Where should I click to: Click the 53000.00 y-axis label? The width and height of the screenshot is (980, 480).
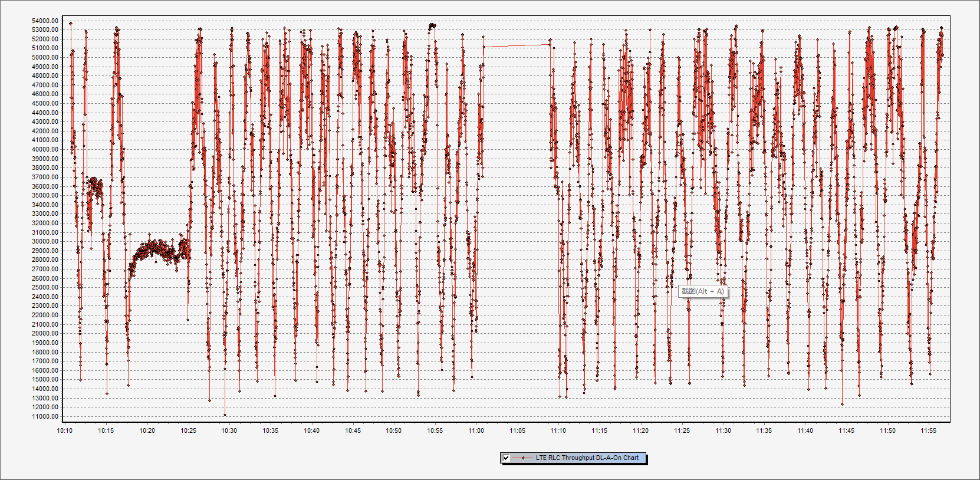pyautogui.click(x=45, y=29)
